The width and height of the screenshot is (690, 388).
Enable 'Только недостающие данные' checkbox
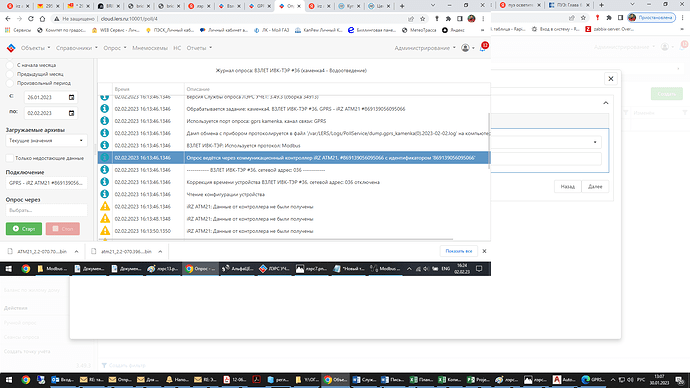pyautogui.click(x=10, y=158)
